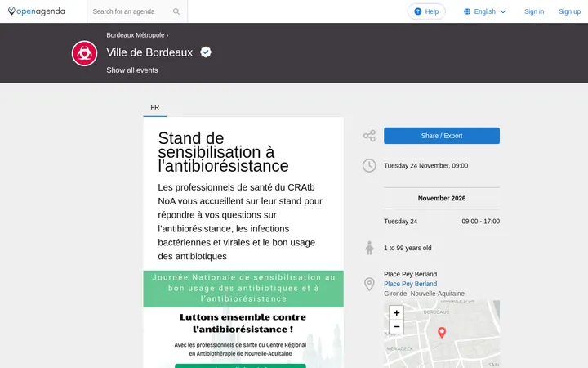Click the person age icon

[x=369, y=248]
